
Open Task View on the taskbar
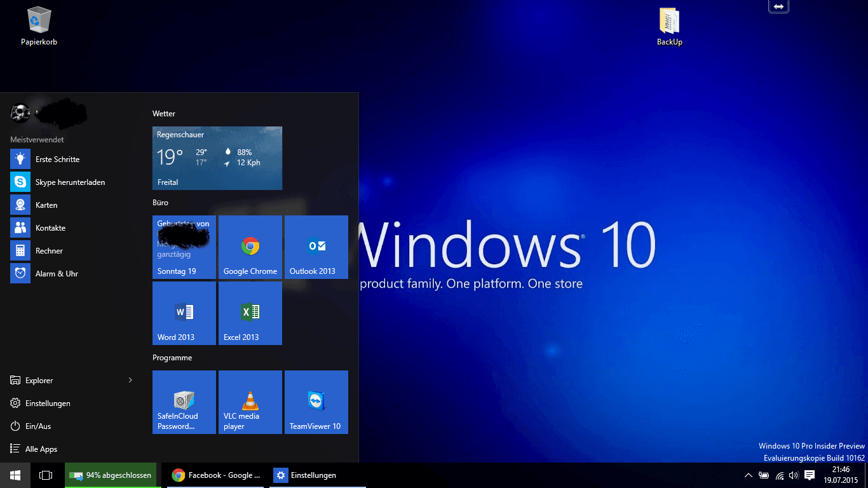[x=46, y=475]
